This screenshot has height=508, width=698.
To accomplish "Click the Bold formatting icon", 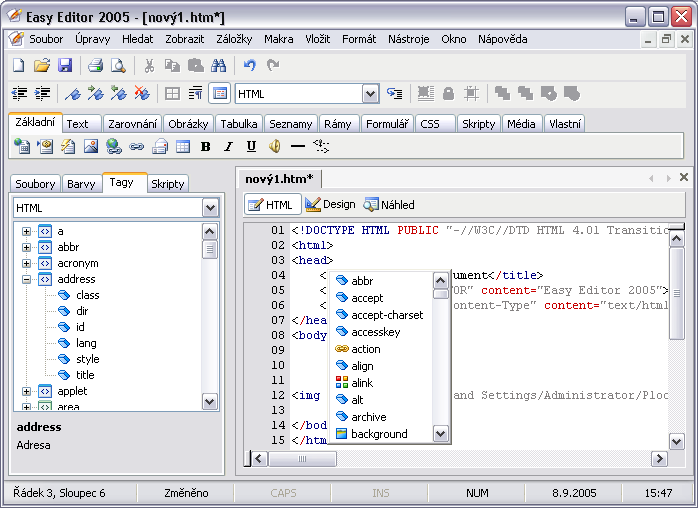I will [x=205, y=146].
